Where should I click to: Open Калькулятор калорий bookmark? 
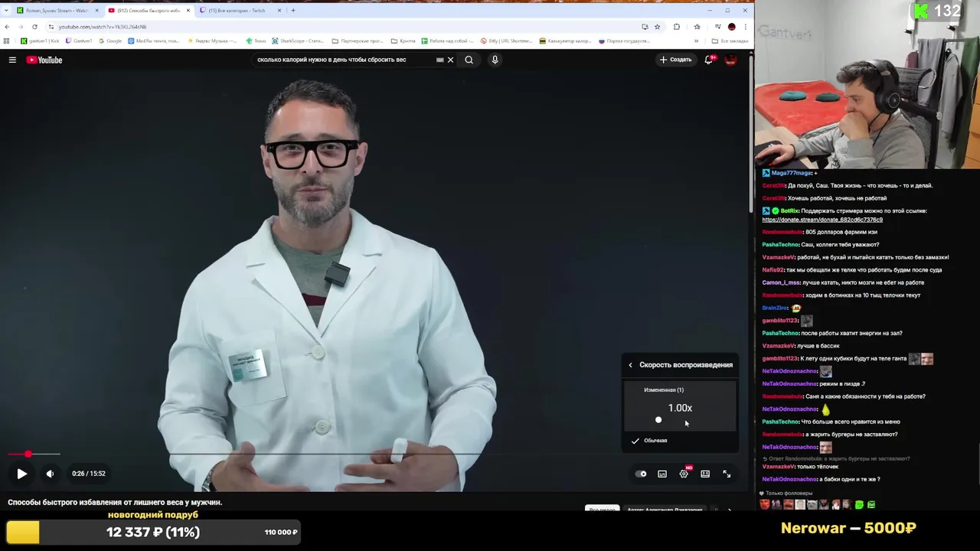(565, 41)
